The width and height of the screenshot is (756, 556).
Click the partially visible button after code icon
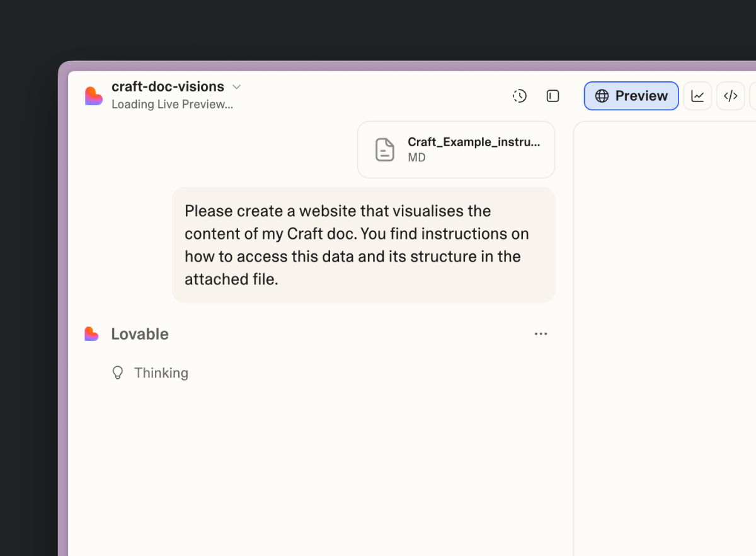753,96
